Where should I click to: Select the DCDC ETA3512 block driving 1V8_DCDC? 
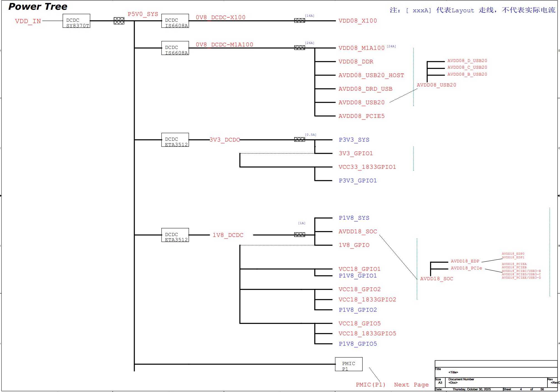(175, 235)
